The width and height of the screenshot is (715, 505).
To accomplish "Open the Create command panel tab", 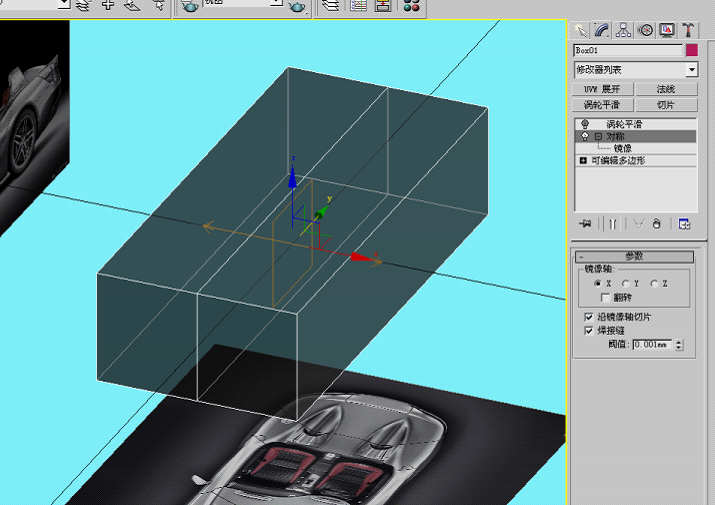I will (580, 30).
